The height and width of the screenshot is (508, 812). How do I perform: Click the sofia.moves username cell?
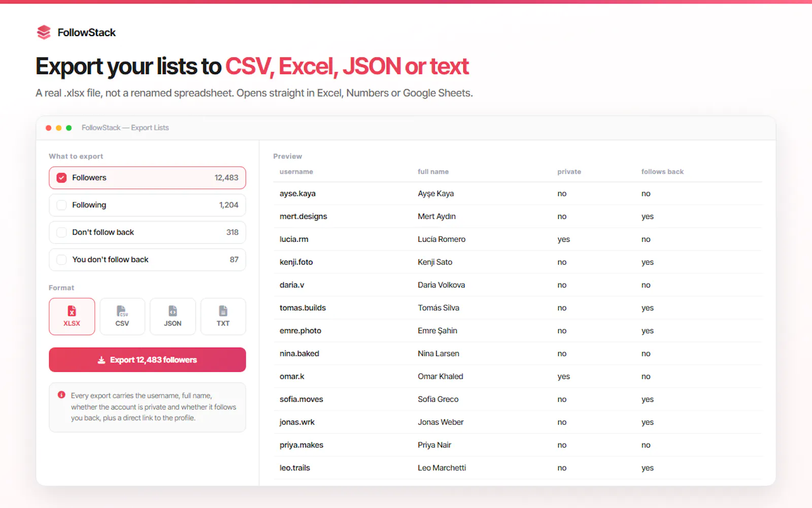pyautogui.click(x=301, y=399)
